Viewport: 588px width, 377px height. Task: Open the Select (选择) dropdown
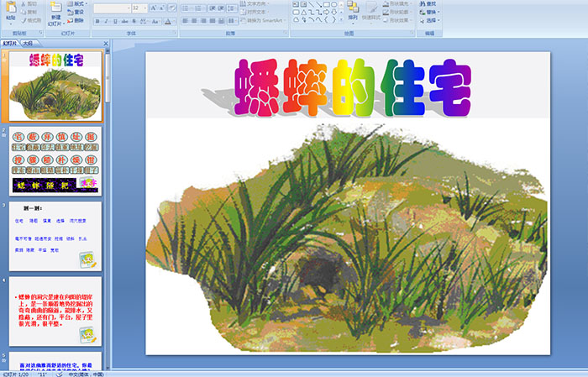[x=430, y=20]
